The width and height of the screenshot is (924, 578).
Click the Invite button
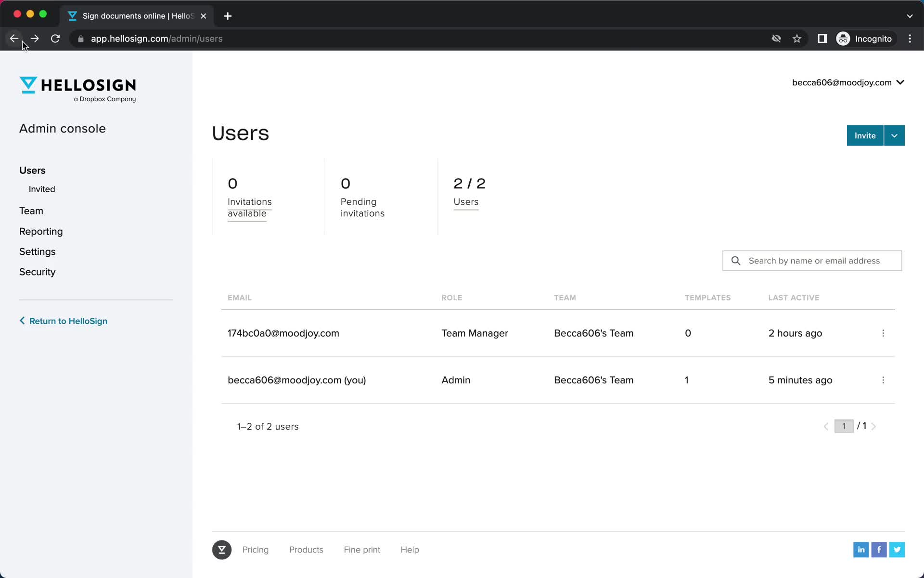click(865, 135)
